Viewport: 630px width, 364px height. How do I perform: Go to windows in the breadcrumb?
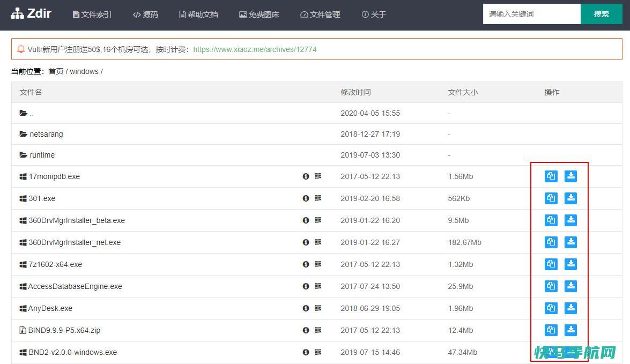84,71
